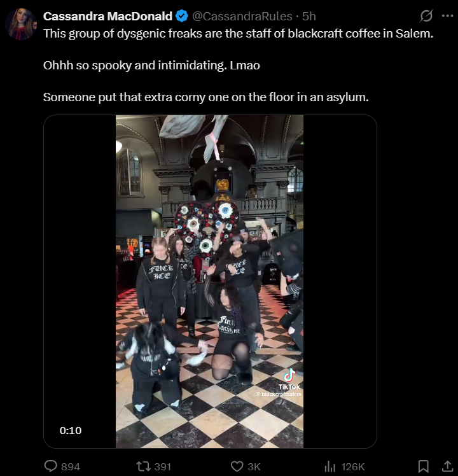Click the 126K views count
Screen dimensions: 458x476
click(352, 466)
